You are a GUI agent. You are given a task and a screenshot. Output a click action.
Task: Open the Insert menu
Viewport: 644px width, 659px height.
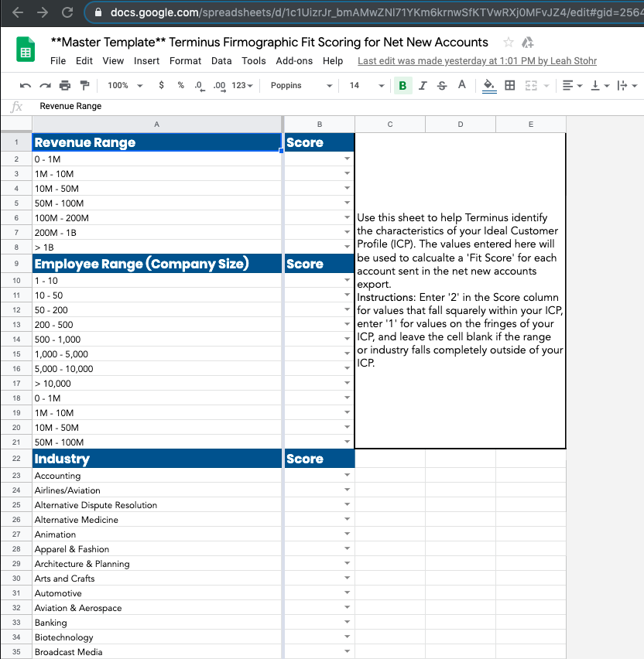pyautogui.click(x=146, y=61)
